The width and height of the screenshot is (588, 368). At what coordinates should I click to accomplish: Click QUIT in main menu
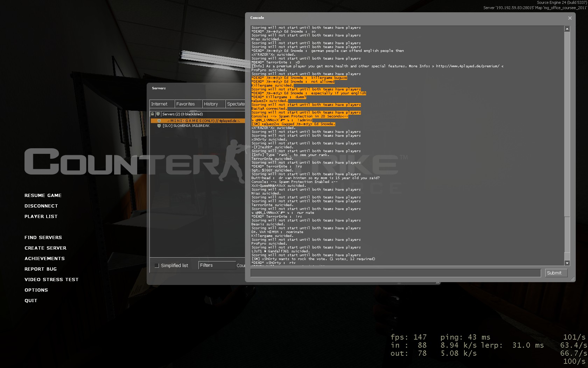pos(31,301)
